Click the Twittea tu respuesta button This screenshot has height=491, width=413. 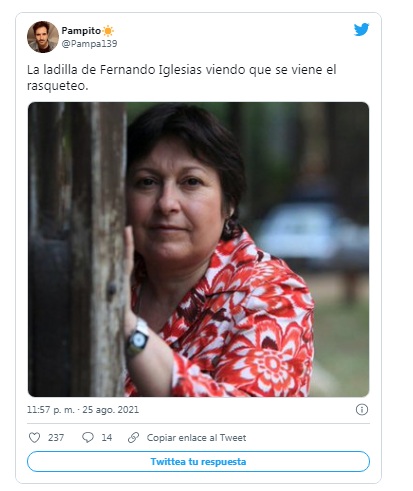[198, 462]
